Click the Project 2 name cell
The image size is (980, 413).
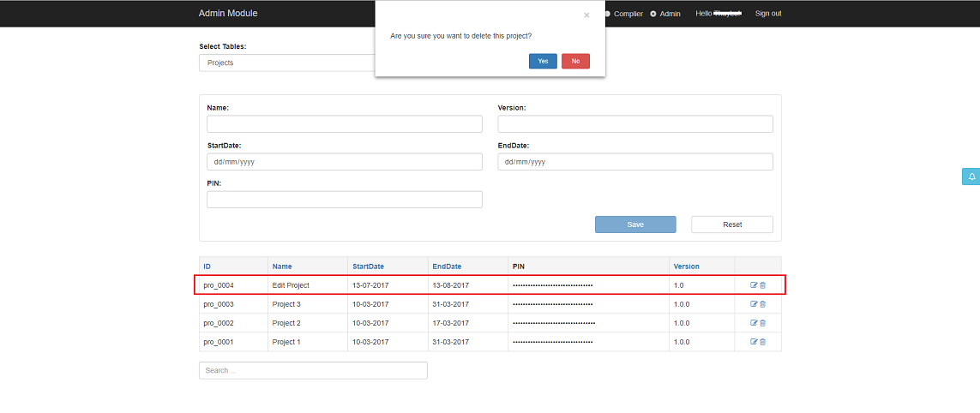point(308,323)
